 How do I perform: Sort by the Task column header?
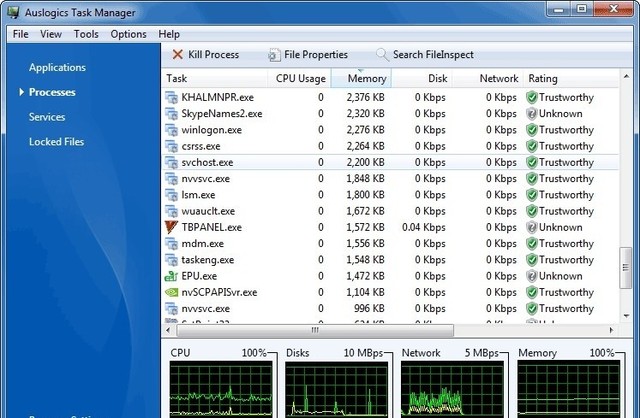pyautogui.click(x=215, y=78)
